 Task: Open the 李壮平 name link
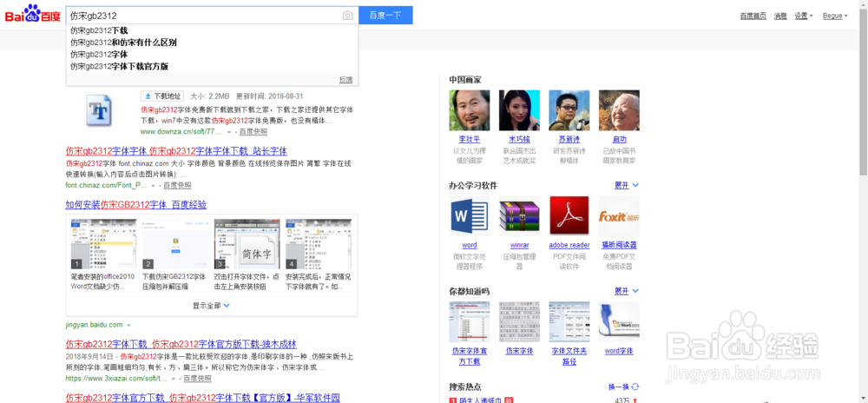click(470, 140)
